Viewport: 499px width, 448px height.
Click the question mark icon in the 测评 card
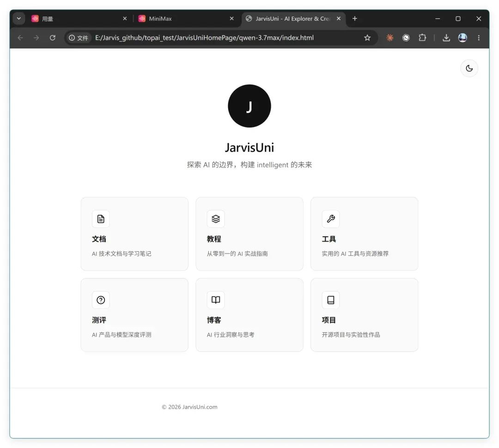tap(101, 300)
